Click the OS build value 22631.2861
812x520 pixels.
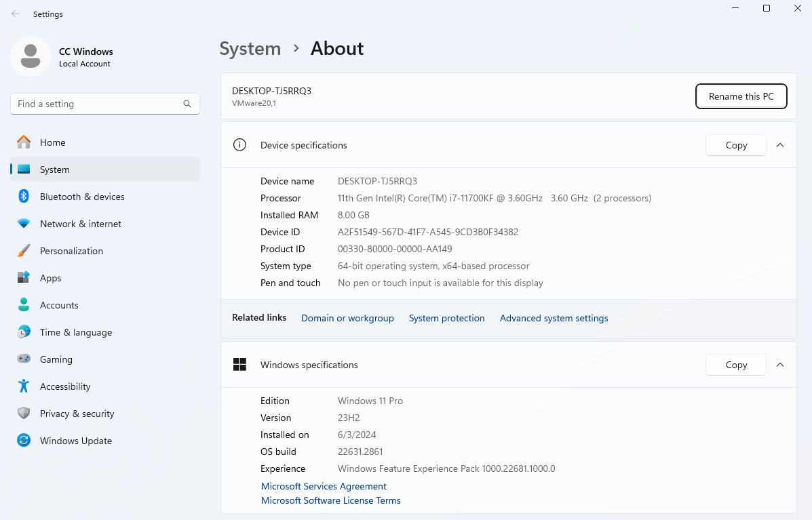click(360, 452)
